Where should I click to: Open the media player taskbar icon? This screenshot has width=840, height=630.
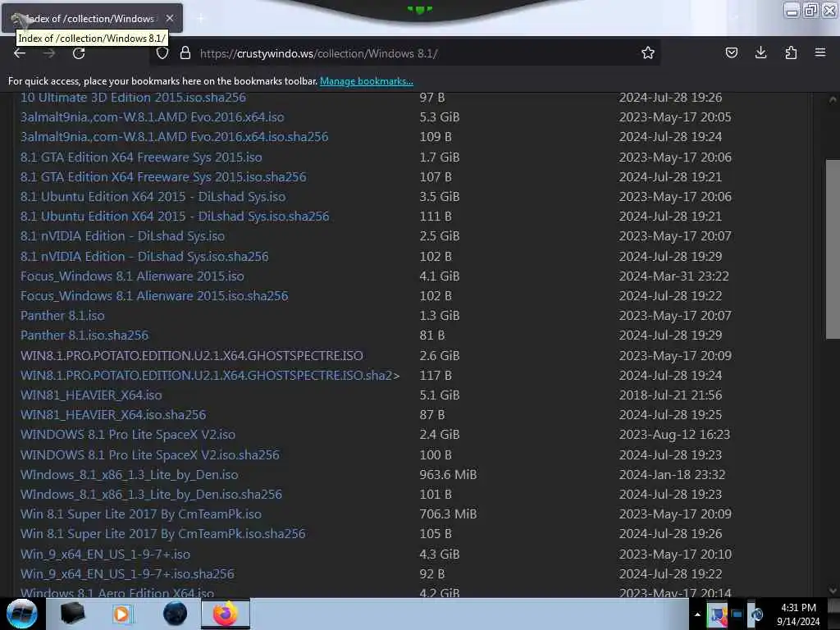(122, 614)
